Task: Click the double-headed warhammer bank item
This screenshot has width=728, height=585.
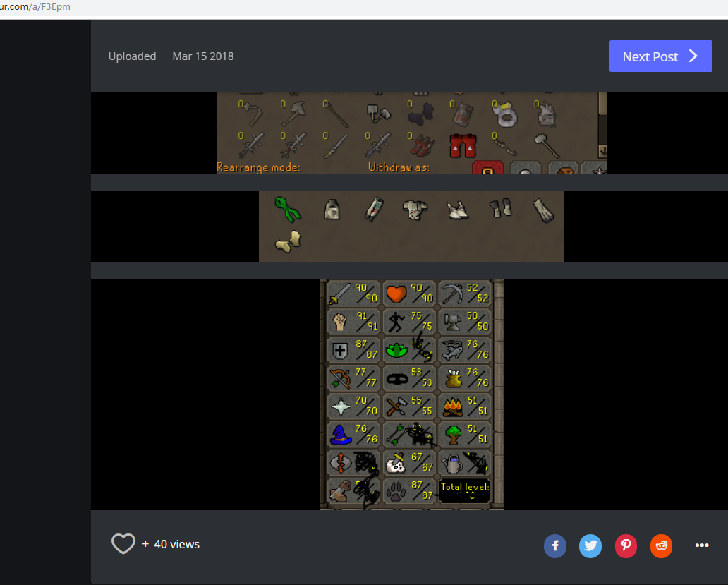Action: [378, 114]
